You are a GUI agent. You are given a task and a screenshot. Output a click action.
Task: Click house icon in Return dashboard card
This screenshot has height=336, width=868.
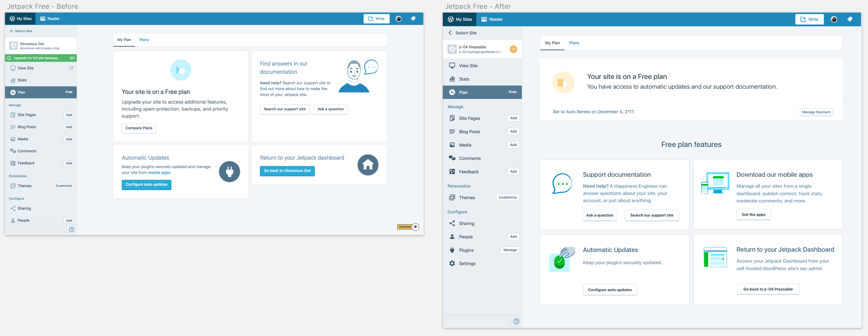pyautogui.click(x=368, y=165)
